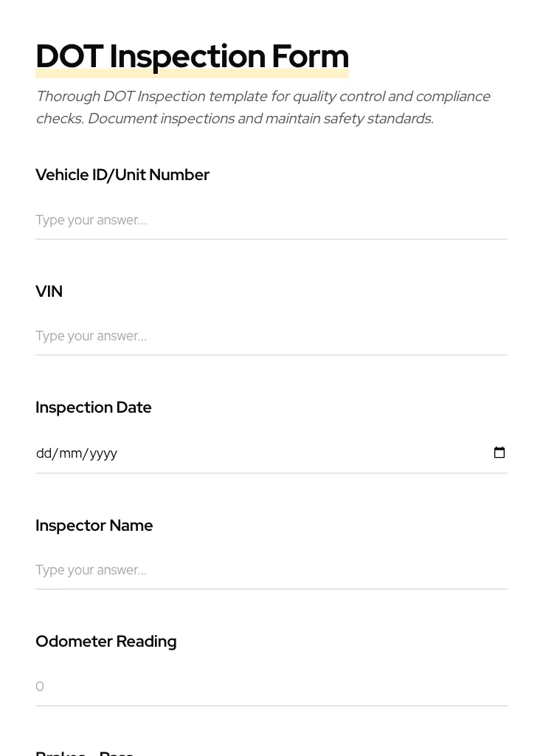Click the italic form description text
Image resolution: width=543 pixels, height=756 pixels.
point(263,107)
